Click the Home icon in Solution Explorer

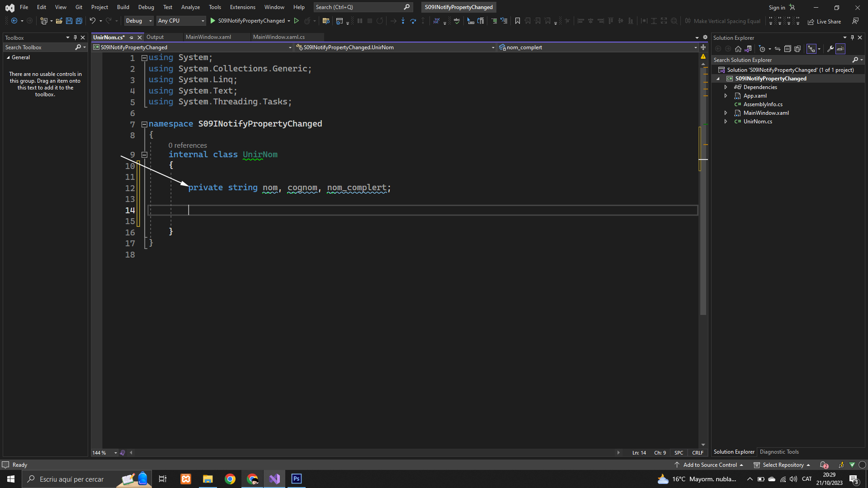click(x=738, y=49)
